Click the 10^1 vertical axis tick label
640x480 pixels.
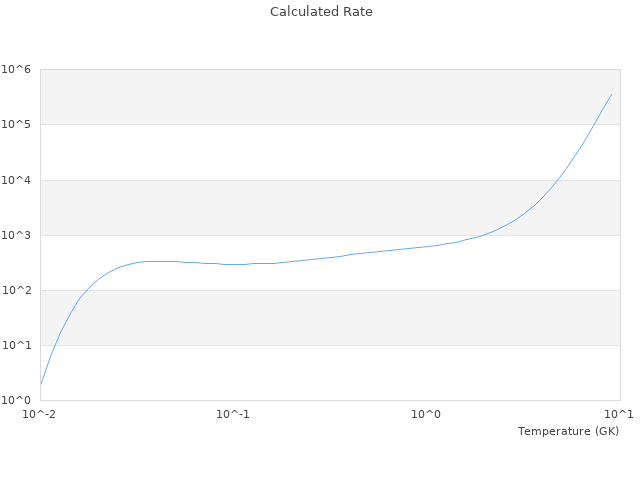point(16,345)
